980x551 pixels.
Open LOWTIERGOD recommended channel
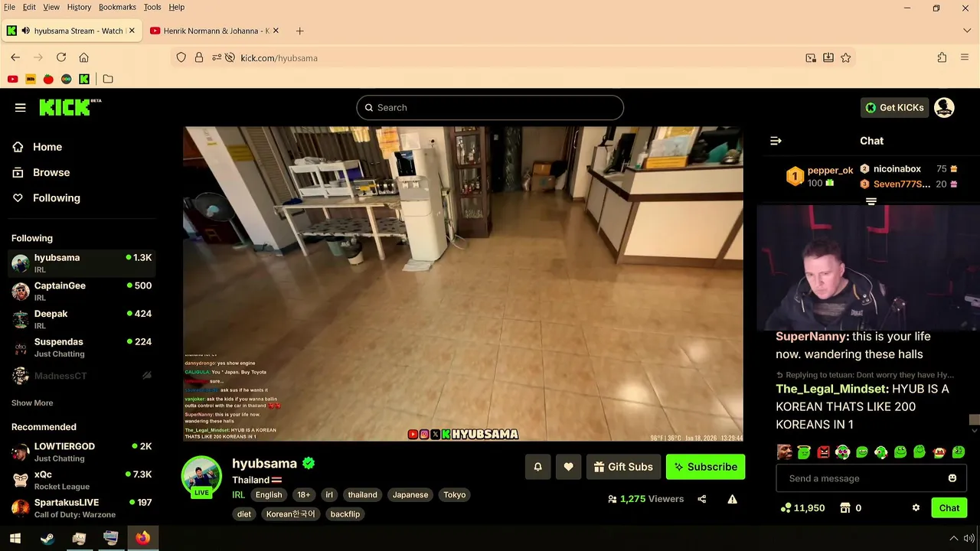pyautogui.click(x=81, y=452)
